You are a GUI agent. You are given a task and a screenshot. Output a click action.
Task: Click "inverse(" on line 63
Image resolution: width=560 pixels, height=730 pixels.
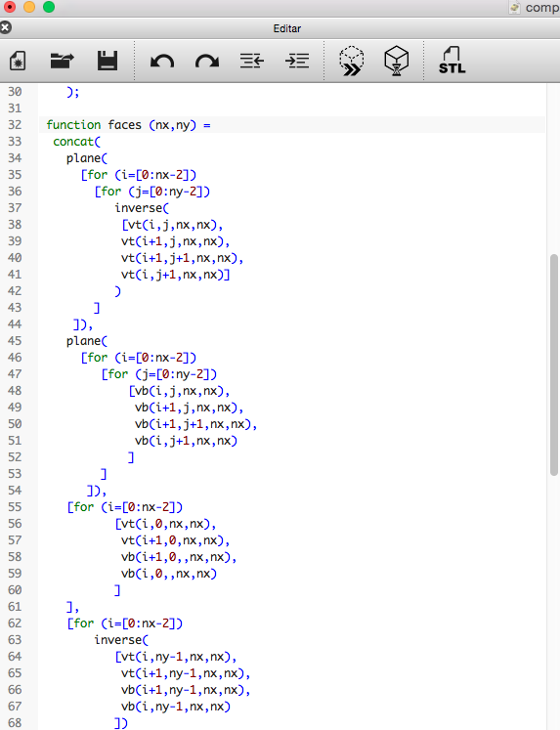coord(121,640)
